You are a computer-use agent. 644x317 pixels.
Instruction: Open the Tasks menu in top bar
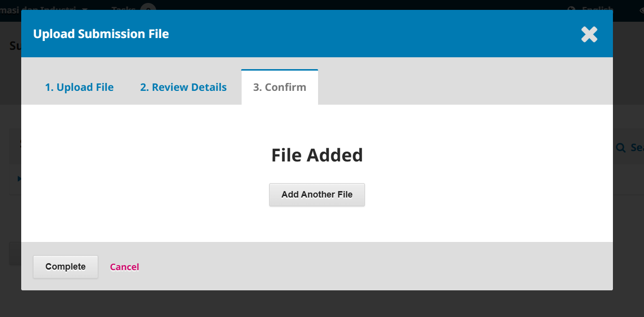[x=123, y=8]
